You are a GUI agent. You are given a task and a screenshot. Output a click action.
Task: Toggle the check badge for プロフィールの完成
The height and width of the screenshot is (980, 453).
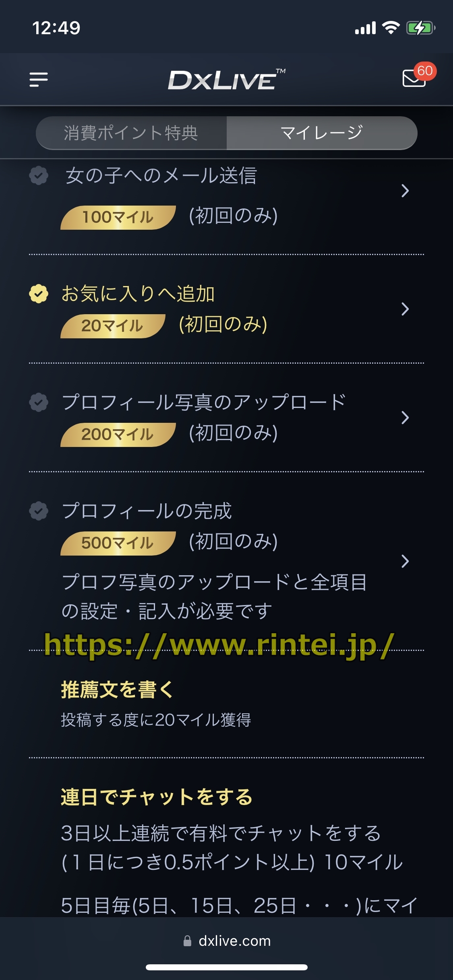pyautogui.click(x=39, y=511)
